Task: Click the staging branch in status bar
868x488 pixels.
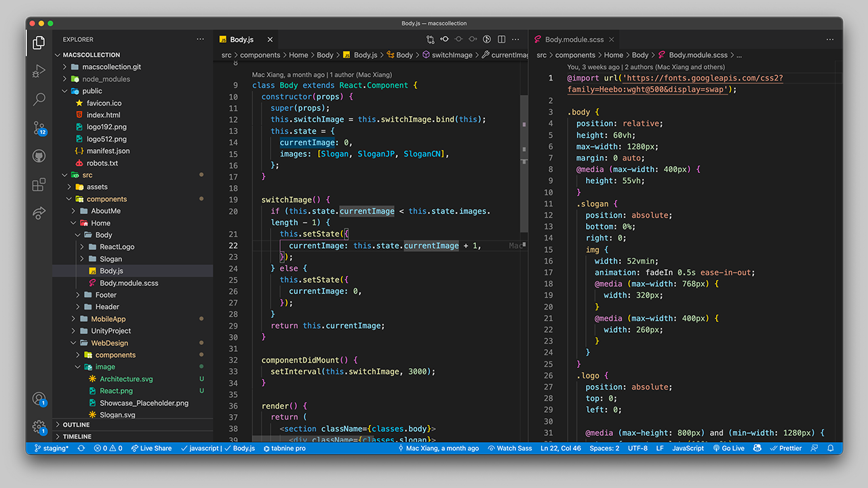Action: (x=52, y=448)
